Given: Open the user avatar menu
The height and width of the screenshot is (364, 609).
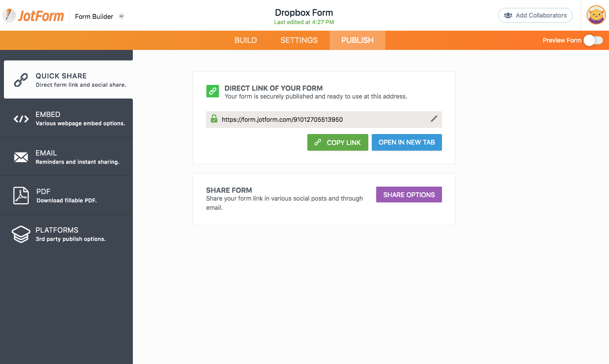Looking at the screenshot, I should tap(596, 15).
